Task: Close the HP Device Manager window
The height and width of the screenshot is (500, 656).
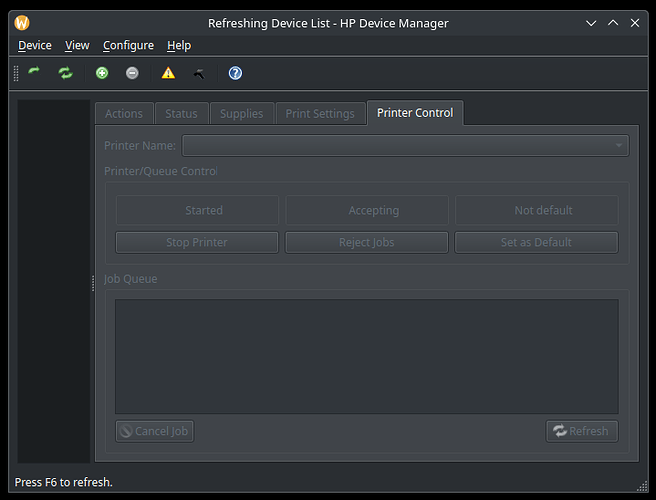Action: tap(635, 23)
